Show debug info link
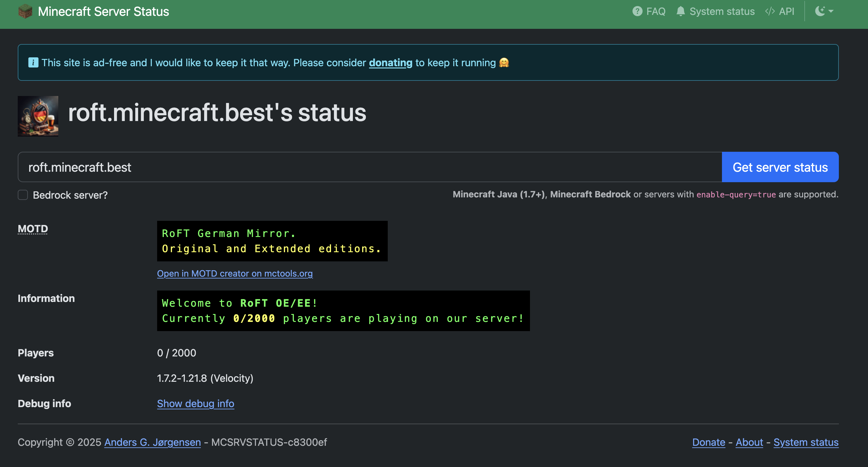This screenshot has height=467, width=868. point(195,403)
